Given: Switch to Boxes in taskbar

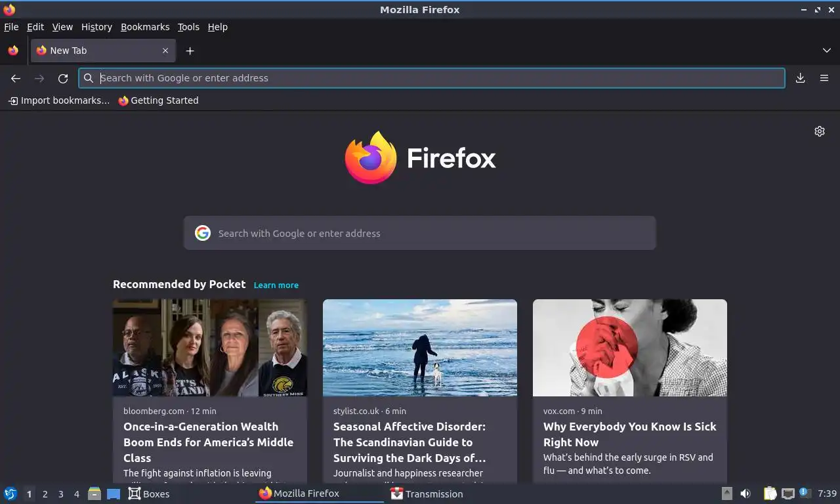Looking at the screenshot, I should [149, 493].
